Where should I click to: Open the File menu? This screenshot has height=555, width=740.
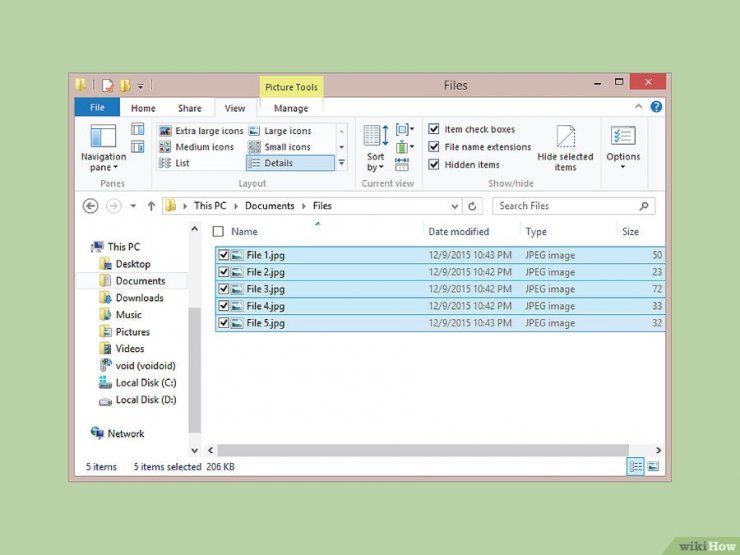click(97, 108)
